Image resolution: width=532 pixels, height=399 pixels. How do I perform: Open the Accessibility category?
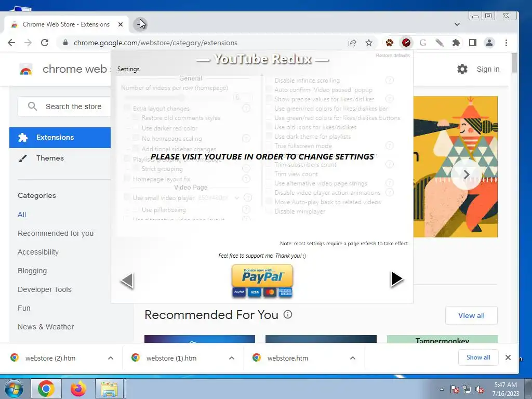pyautogui.click(x=38, y=252)
